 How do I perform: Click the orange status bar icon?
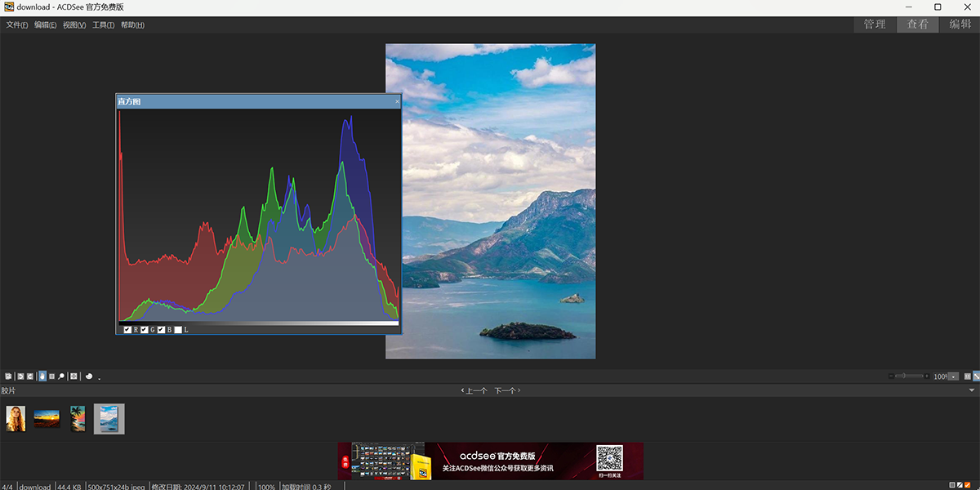[969, 485]
